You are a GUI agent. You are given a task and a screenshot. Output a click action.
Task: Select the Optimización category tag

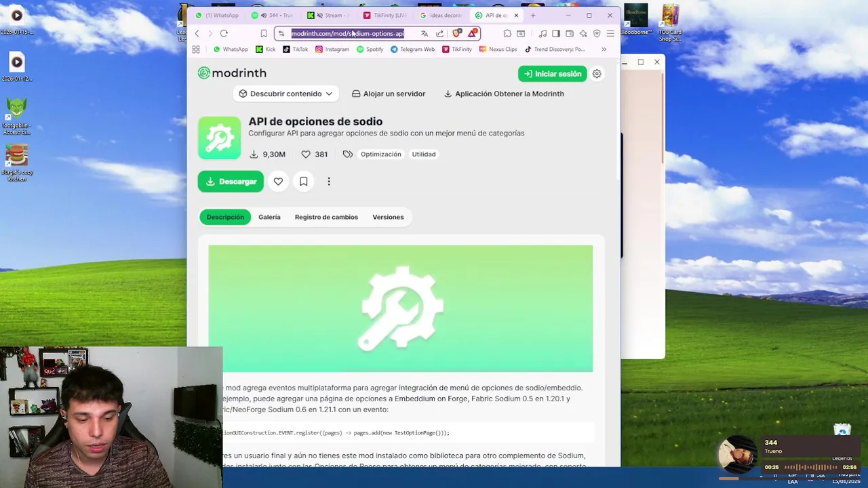tap(381, 154)
